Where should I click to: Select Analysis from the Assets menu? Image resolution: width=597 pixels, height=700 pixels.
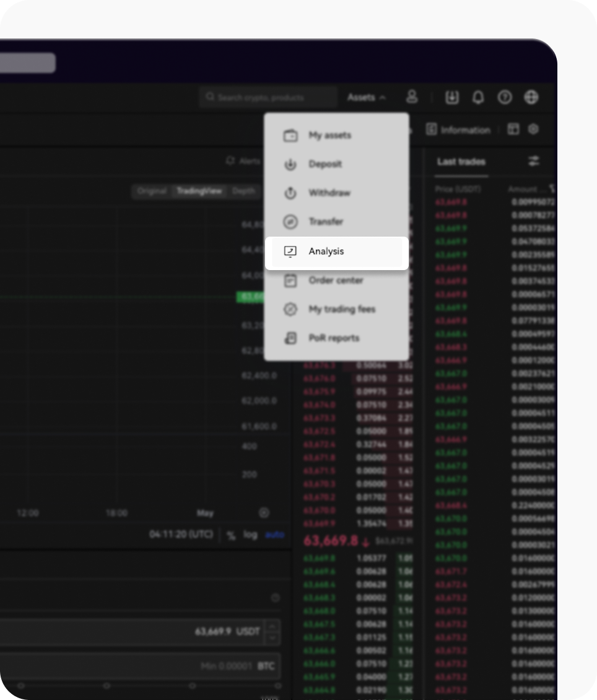click(326, 252)
